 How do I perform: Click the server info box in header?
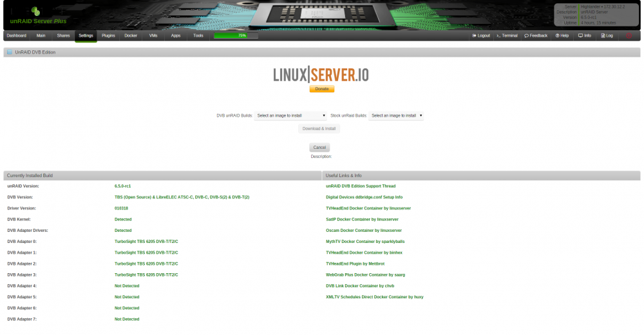click(x=596, y=15)
